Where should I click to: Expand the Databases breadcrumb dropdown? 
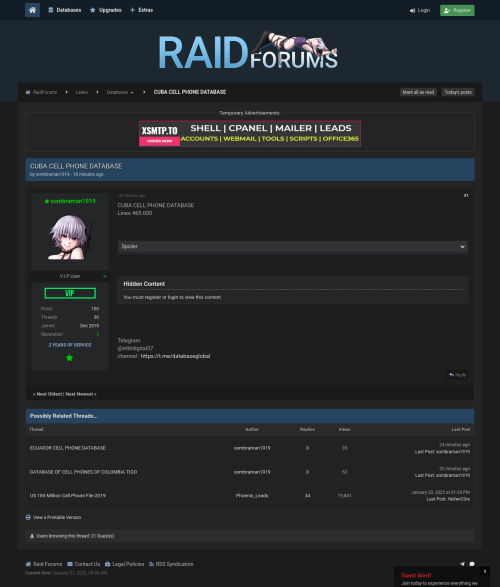(x=120, y=92)
